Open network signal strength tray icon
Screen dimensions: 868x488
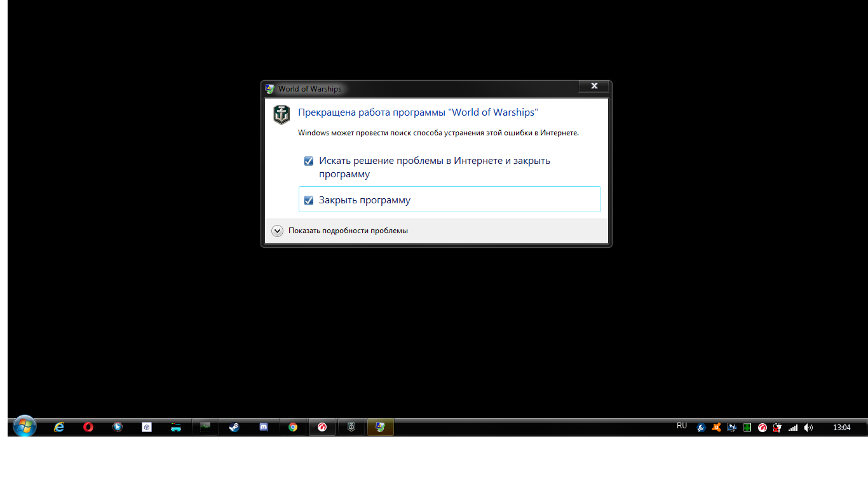793,428
